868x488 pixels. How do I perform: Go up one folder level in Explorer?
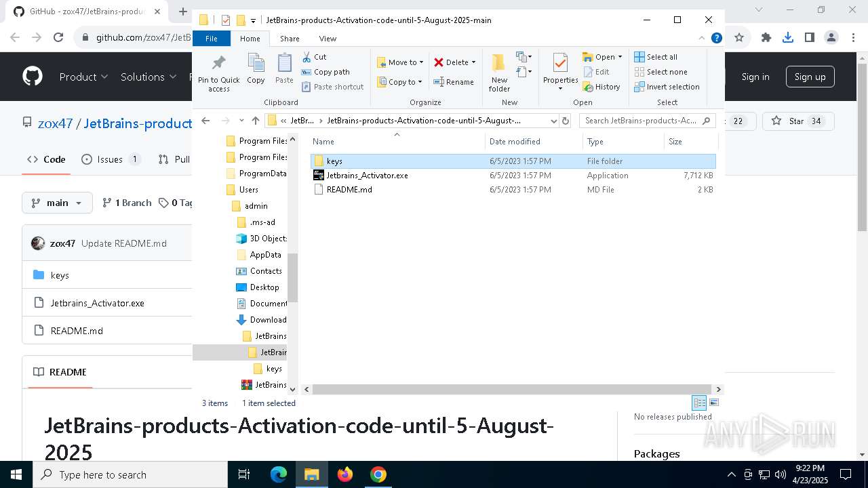(x=256, y=121)
